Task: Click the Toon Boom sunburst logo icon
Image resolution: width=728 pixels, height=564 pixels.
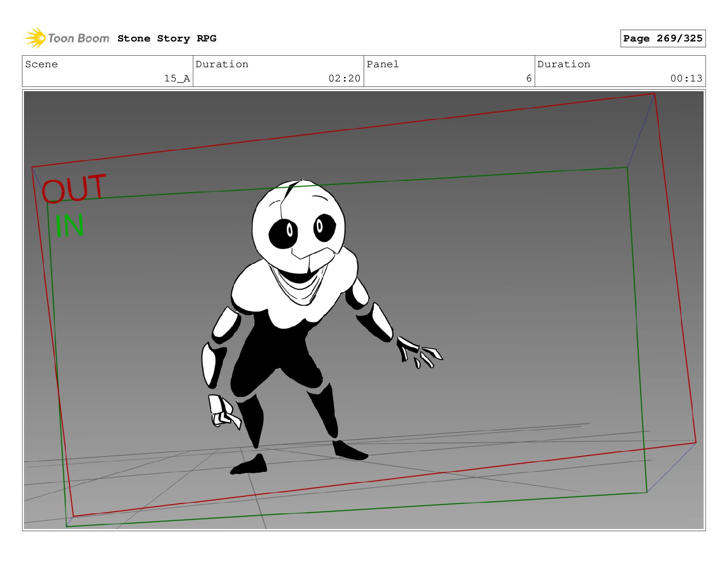Action: coord(35,38)
